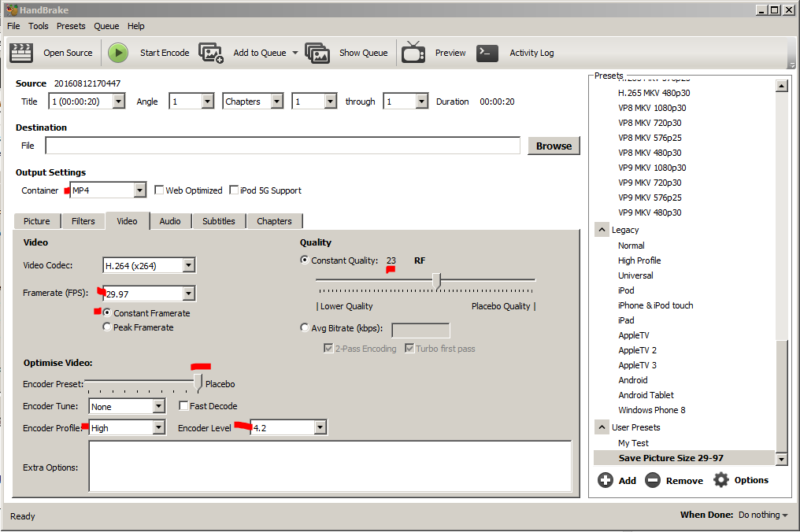Open the Container MP4 dropdown

pyautogui.click(x=140, y=190)
